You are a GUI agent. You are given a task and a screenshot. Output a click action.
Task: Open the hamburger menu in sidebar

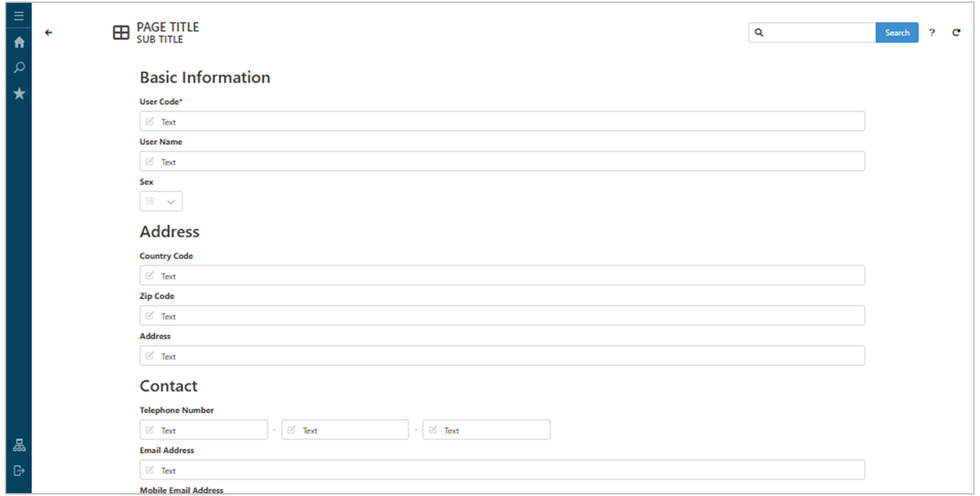pyautogui.click(x=19, y=16)
